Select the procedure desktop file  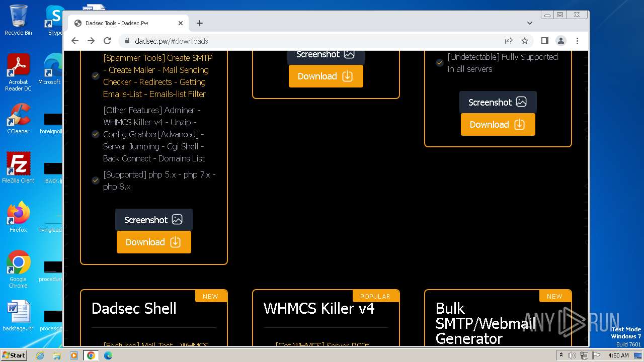tap(51, 271)
